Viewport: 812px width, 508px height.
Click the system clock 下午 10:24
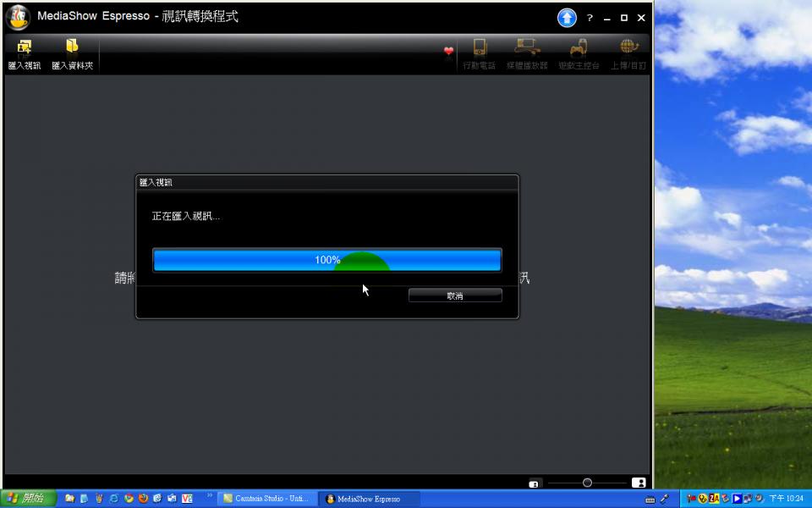coord(786,499)
